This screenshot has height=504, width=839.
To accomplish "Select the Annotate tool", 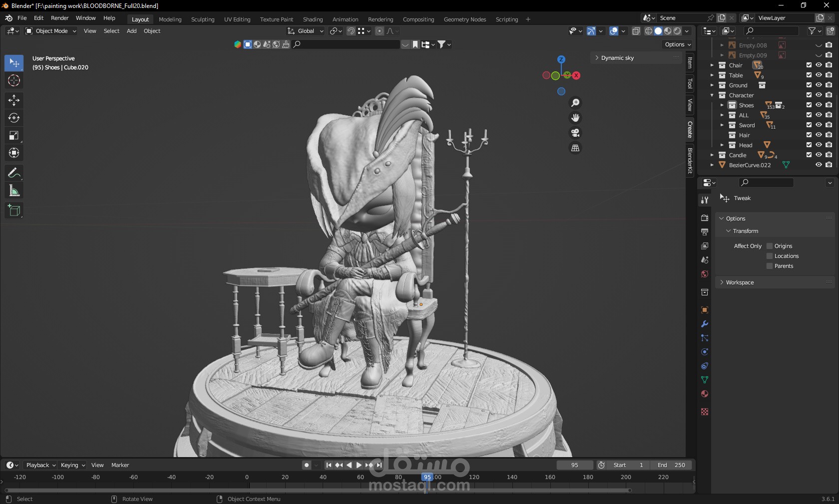I will (x=14, y=173).
